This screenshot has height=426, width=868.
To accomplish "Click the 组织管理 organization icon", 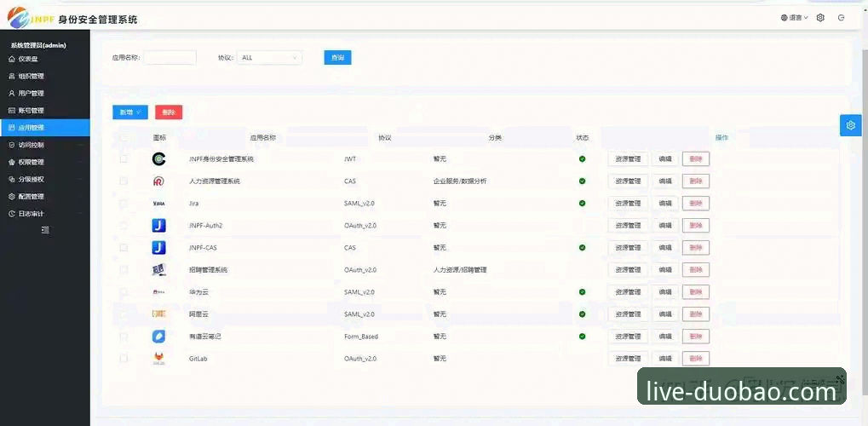I will 12,76.
